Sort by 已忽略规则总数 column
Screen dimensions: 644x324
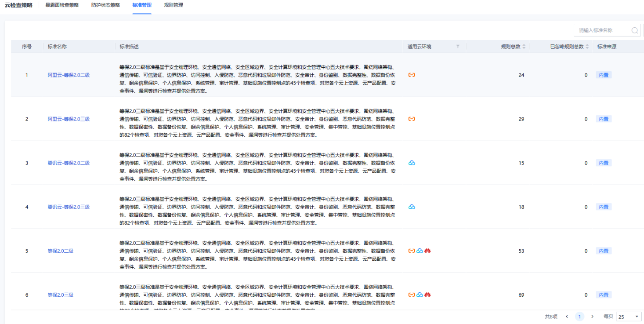pyautogui.click(x=587, y=47)
